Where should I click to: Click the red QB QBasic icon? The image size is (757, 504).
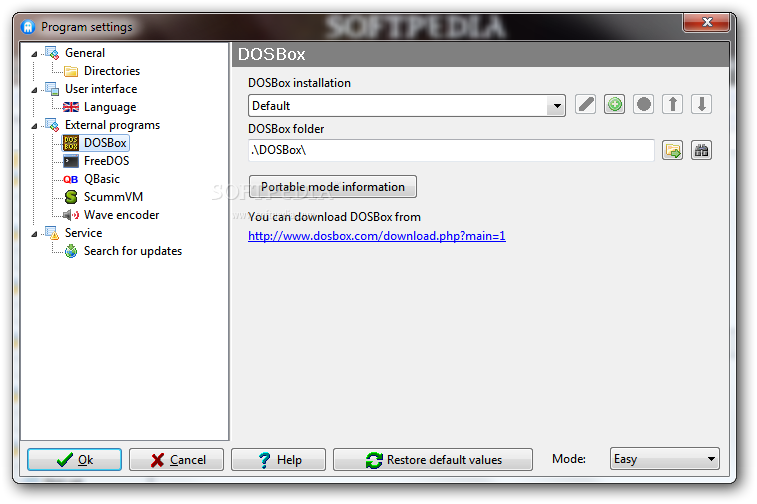[70, 179]
